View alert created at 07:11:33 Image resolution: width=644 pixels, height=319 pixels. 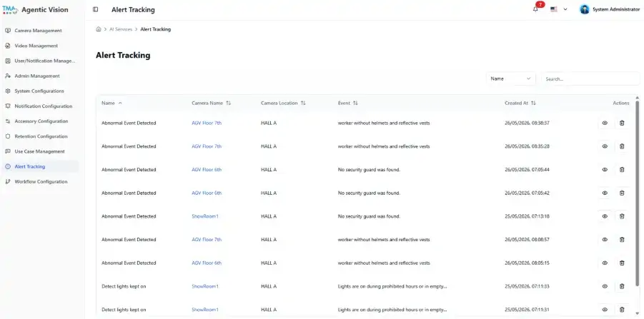click(x=605, y=287)
